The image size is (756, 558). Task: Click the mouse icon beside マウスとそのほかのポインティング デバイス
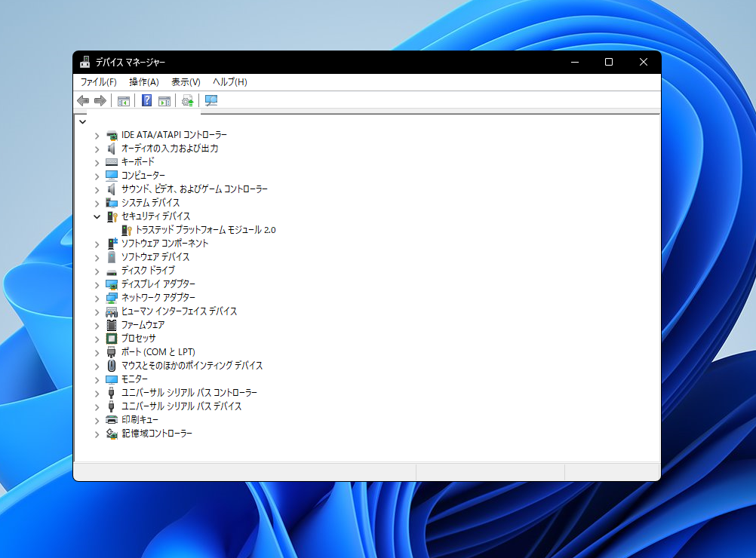coord(112,366)
